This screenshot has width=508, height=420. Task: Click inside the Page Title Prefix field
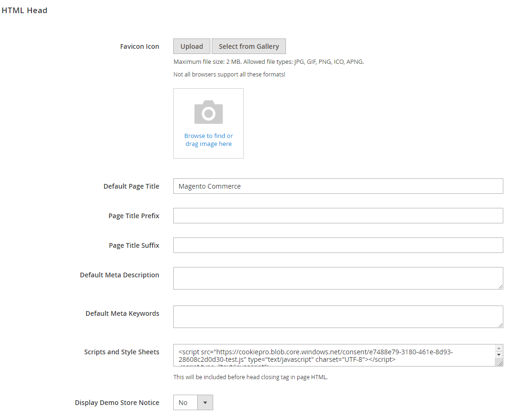(x=338, y=215)
